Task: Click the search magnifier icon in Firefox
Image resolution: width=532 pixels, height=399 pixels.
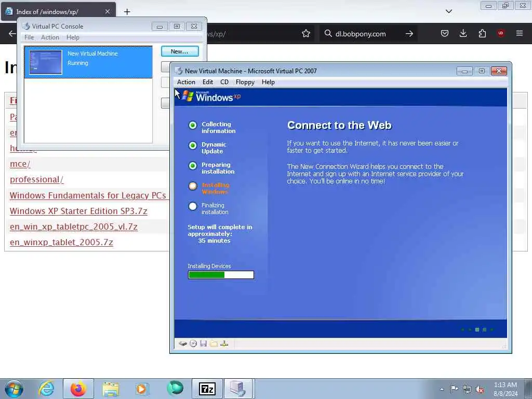Action: click(328, 33)
